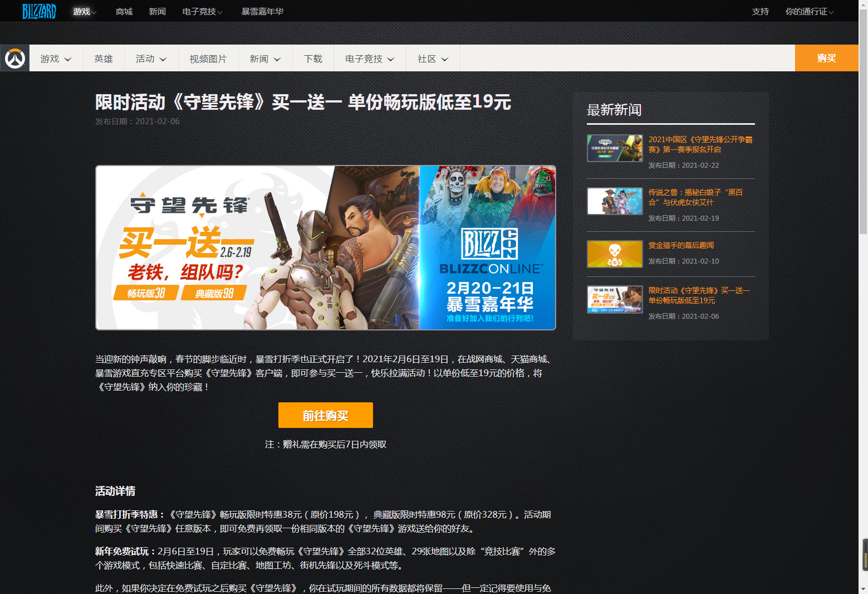Screen dimensions: 868x594
Task: Click the 发布日期:2021-02-06 text under title
Action: click(x=138, y=121)
